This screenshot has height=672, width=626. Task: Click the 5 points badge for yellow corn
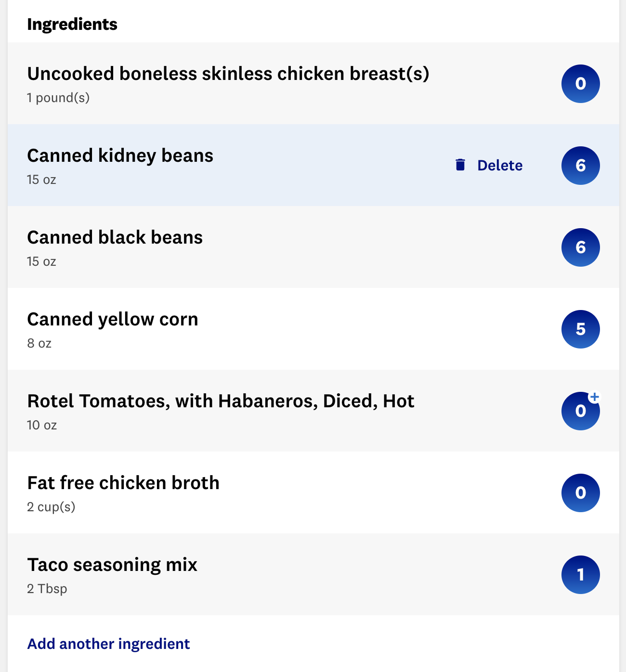pos(581,329)
